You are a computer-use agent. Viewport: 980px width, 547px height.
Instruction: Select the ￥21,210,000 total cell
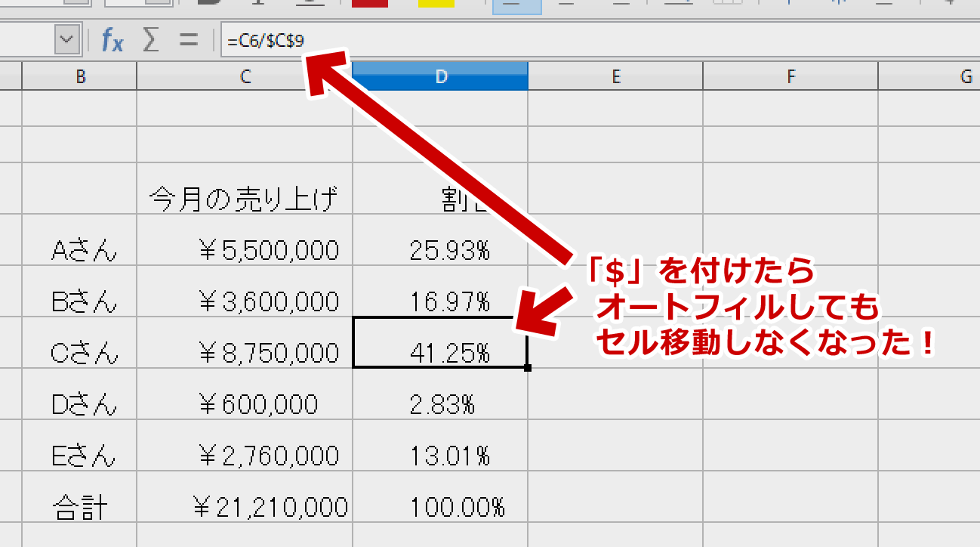(245, 497)
